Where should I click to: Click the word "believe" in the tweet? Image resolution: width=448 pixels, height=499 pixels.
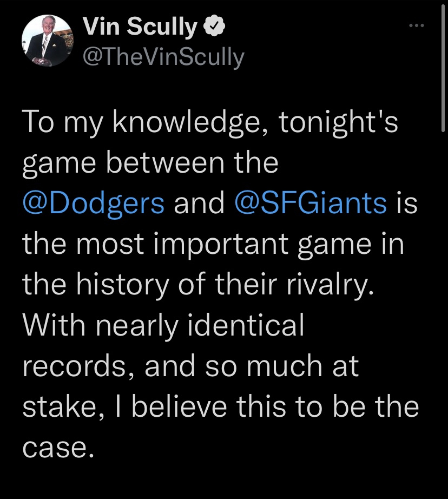(179, 406)
